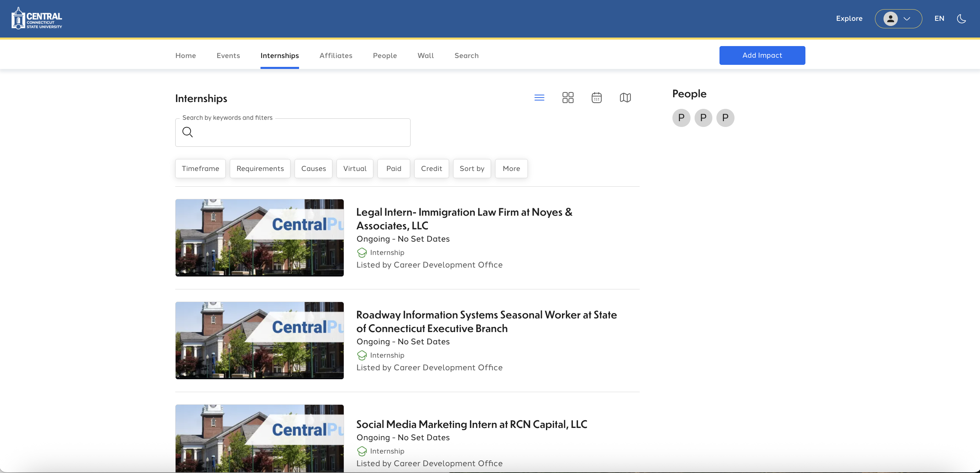980x473 pixels.
Task: Click the third P avatar under People
Action: tap(725, 118)
